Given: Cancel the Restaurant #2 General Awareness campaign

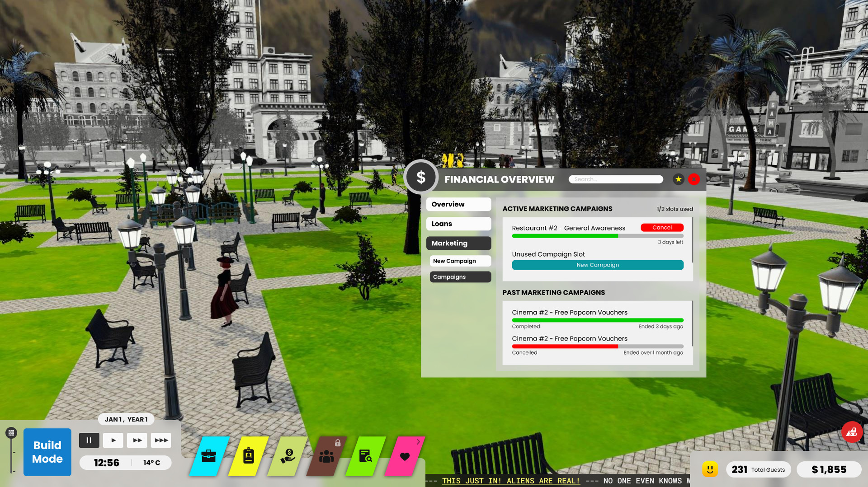Looking at the screenshot, I should (x=662, y=227).
